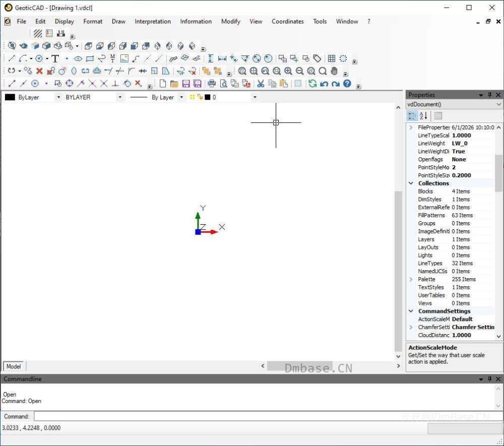Click the hatch pattern icon
The height and width of the screenshot is (446, 504).
pyautogui.click(x=38, y=33)
